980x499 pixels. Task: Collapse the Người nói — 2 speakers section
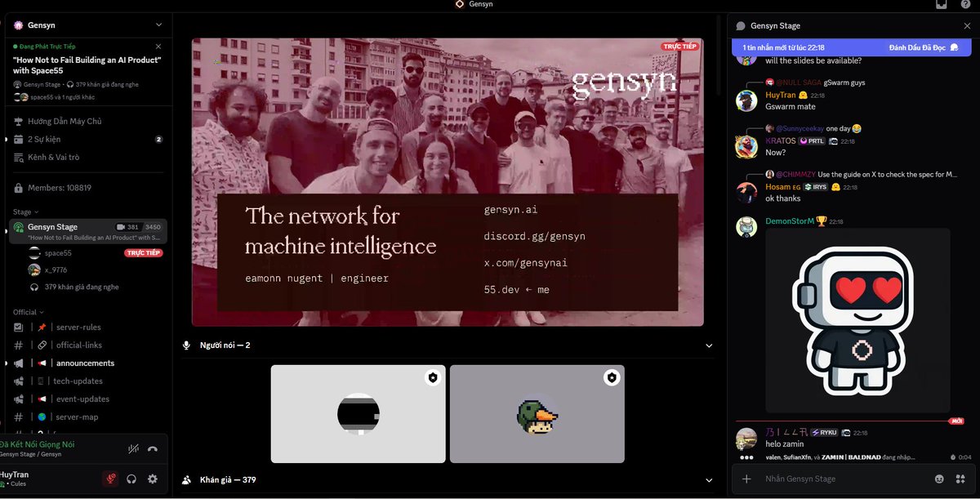pos(709,345)
